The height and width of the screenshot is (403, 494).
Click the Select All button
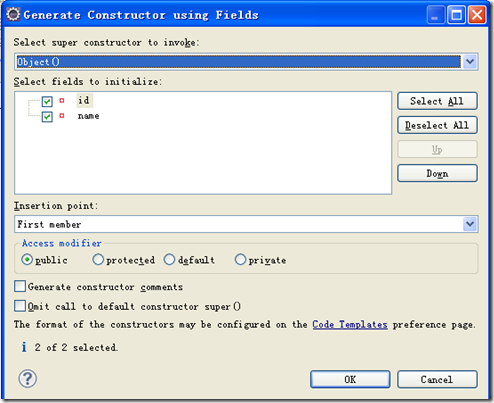pyautogui.click(x=437, y=101)
